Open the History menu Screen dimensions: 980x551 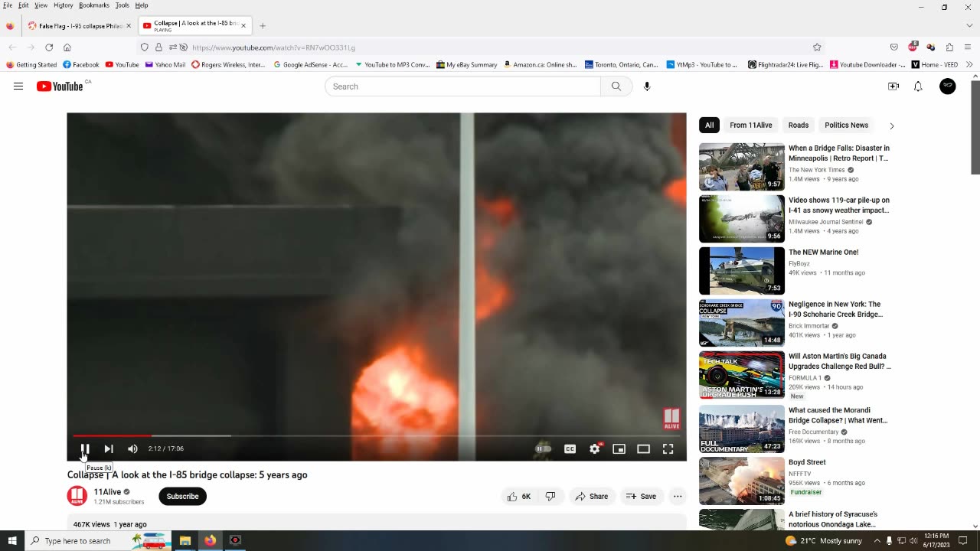coord(64,5)
